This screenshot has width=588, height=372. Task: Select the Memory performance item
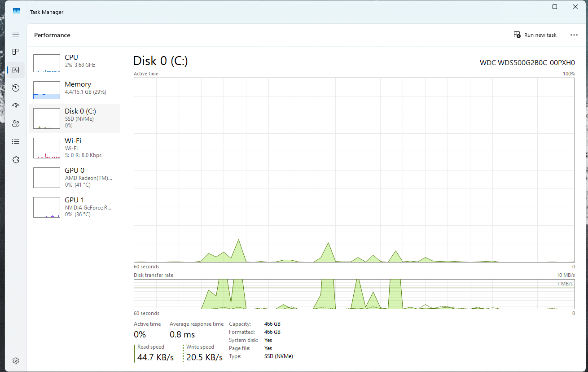[75, 90]
